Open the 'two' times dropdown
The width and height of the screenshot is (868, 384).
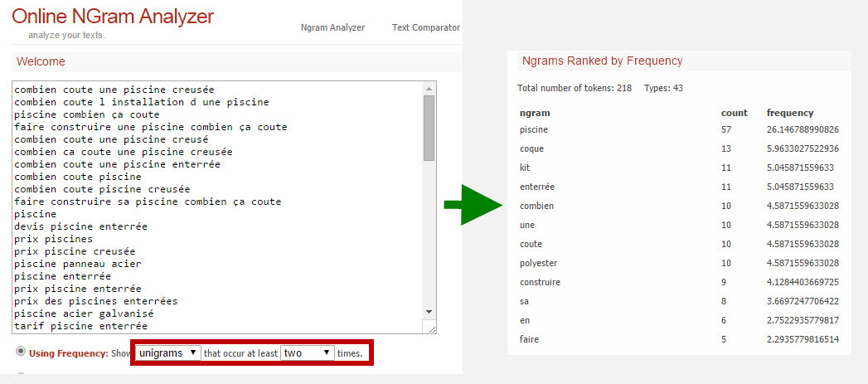click(x=308, y=353)
